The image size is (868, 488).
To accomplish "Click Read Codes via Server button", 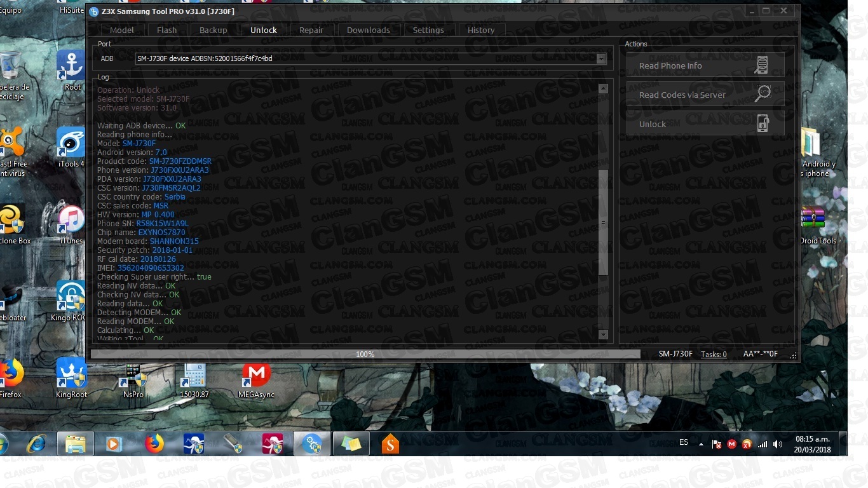I will pos(705,95).
